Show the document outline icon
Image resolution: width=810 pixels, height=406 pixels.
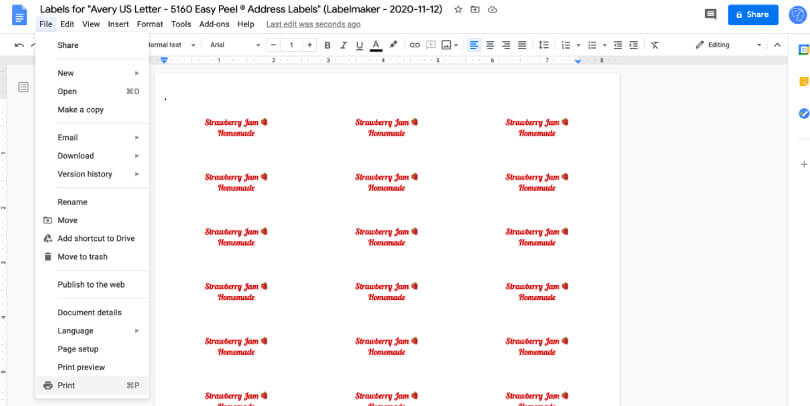pyautogui.click(x=23, y=87)
